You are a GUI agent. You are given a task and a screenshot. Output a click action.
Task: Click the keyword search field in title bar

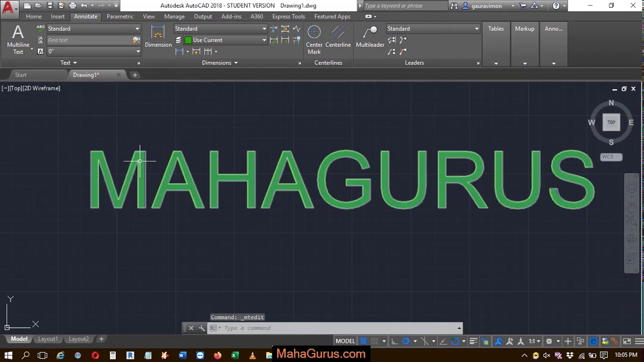coord(405,6)
